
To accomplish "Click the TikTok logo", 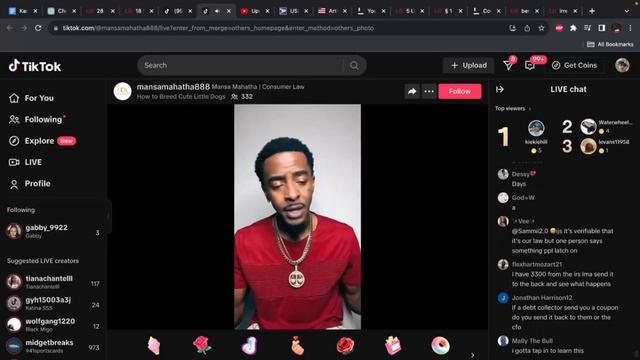I will coord(35,66).
